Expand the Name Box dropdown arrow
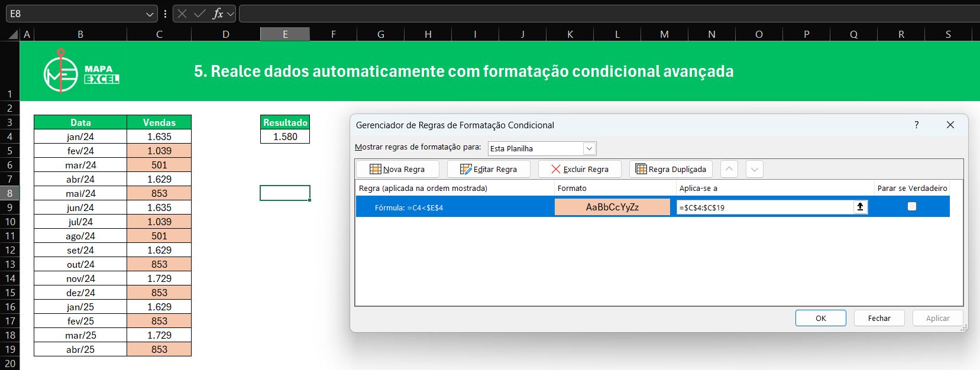Screen dimensions: 980x370 tap(150, 14)
